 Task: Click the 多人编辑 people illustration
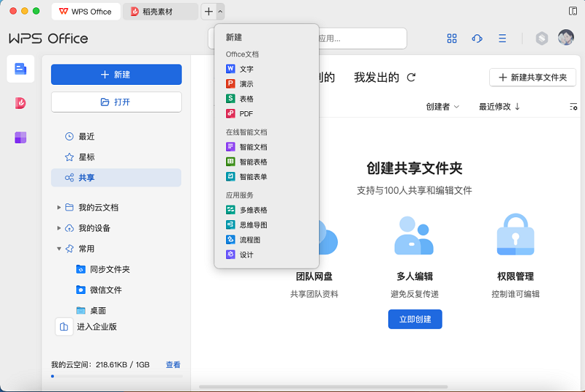tap(414, 235)
